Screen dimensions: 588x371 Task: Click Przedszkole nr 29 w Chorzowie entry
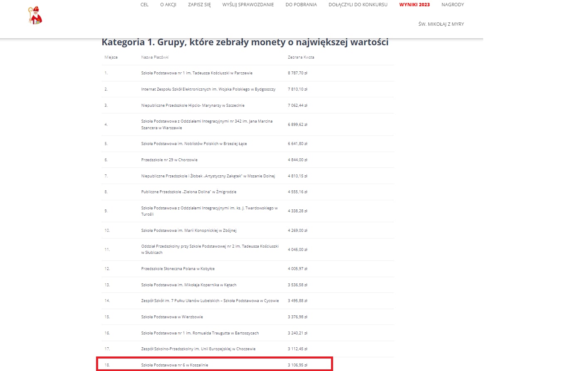[x=169, y=160]
